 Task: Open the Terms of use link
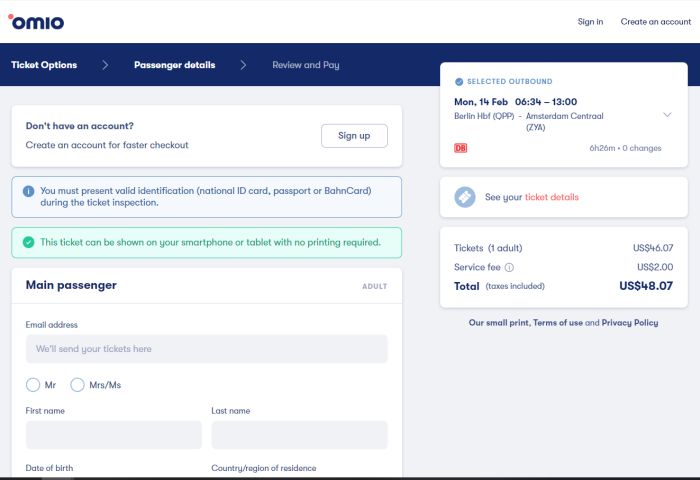[x=558, y=322]
